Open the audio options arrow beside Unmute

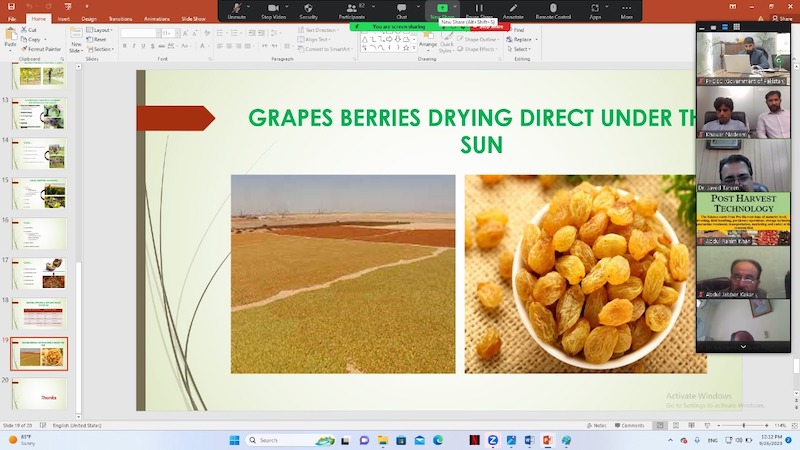[251, 8]
